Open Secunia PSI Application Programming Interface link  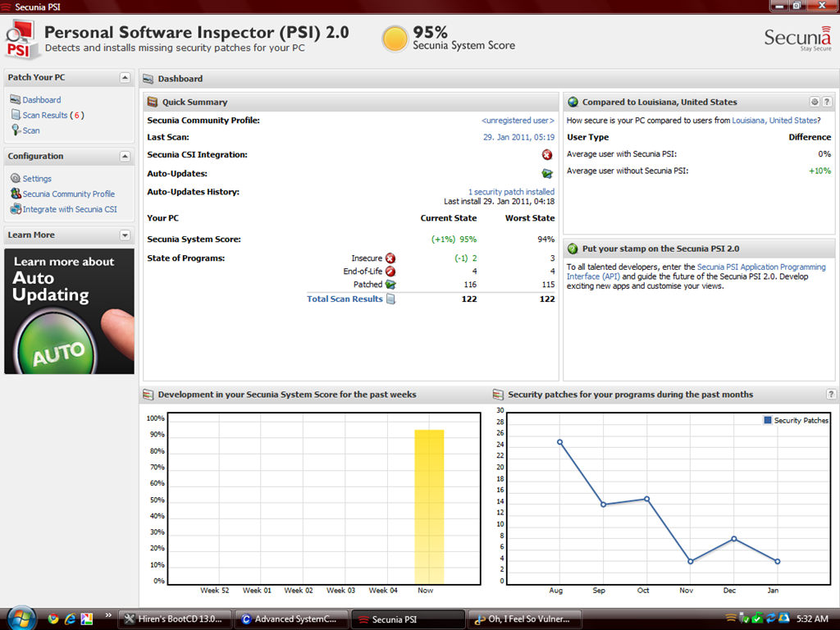(x=696, y=272)
